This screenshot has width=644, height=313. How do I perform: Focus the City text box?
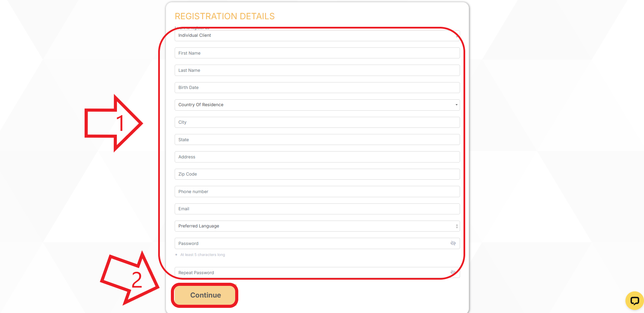coord(317,122)
